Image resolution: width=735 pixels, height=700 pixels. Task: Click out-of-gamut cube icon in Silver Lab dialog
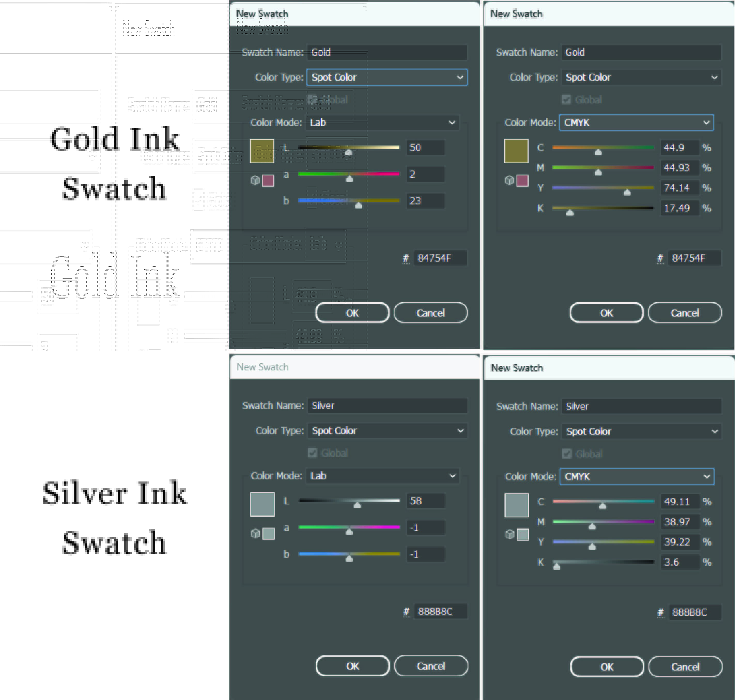click(x=255, y=534)
